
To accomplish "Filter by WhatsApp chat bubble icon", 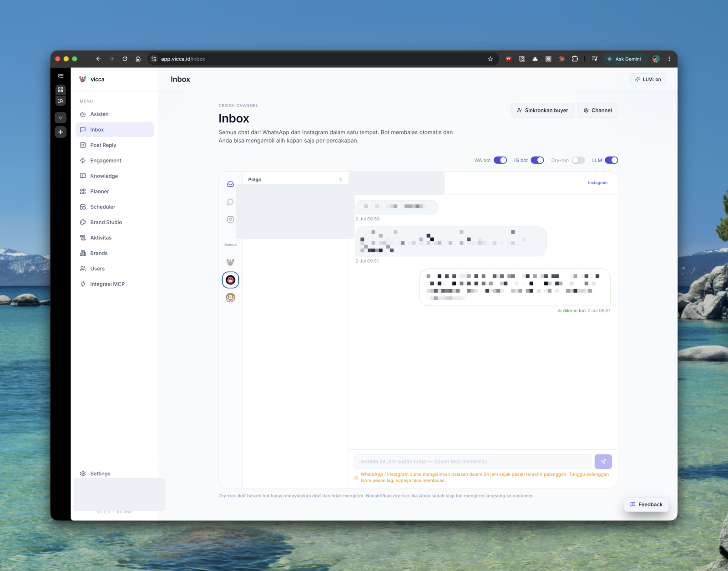I will tap(231, 202).
